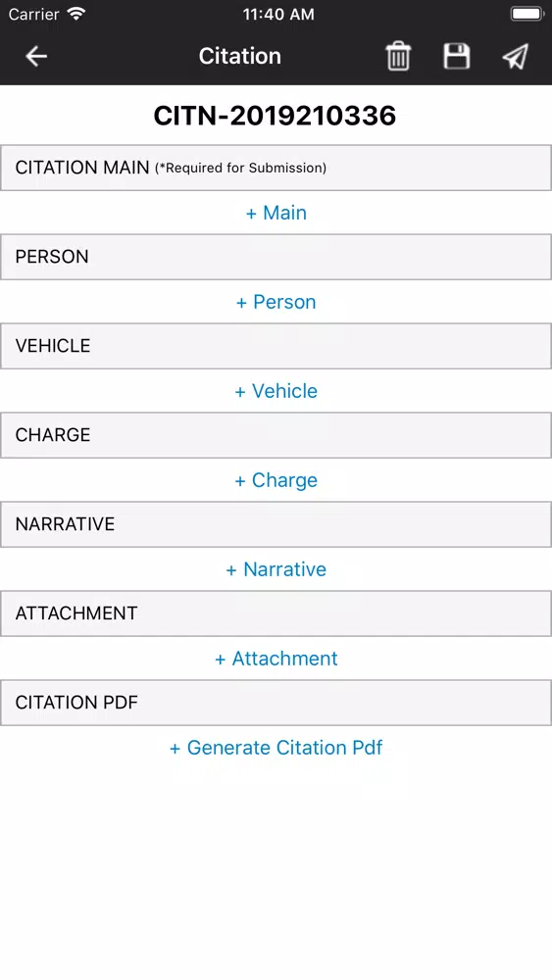Select the VEHICLE section header
This screenshot has width=552, height=980.
point(276,346)
